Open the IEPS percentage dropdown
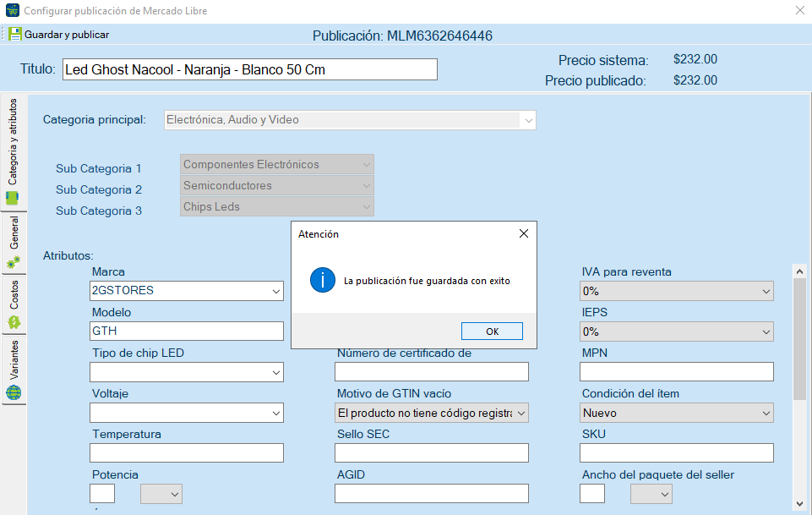Viewport: 812px width, 515px height. (x=676, y=331)
